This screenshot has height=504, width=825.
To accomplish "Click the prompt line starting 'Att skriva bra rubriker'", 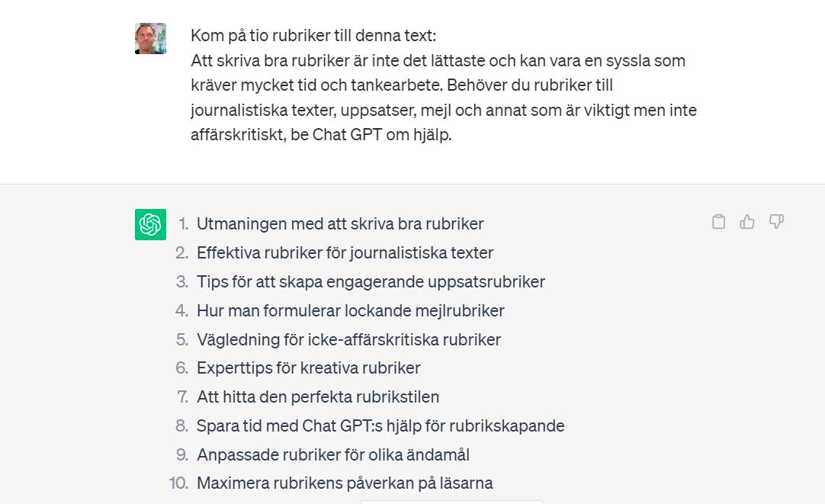I will click(438, 60).
